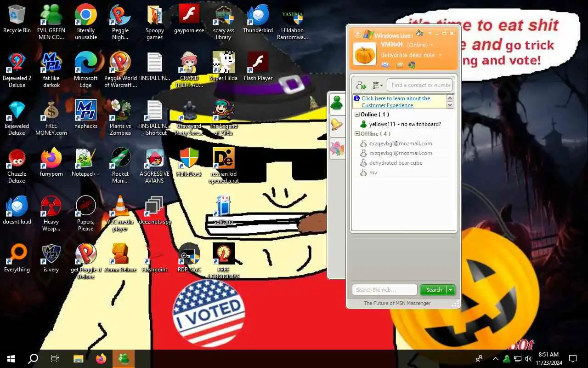Open the 'dehydrate deez nuts' message dropdown
Viewport: 588px width, 368px height.
pyautogui.click(x=411, y=55)
